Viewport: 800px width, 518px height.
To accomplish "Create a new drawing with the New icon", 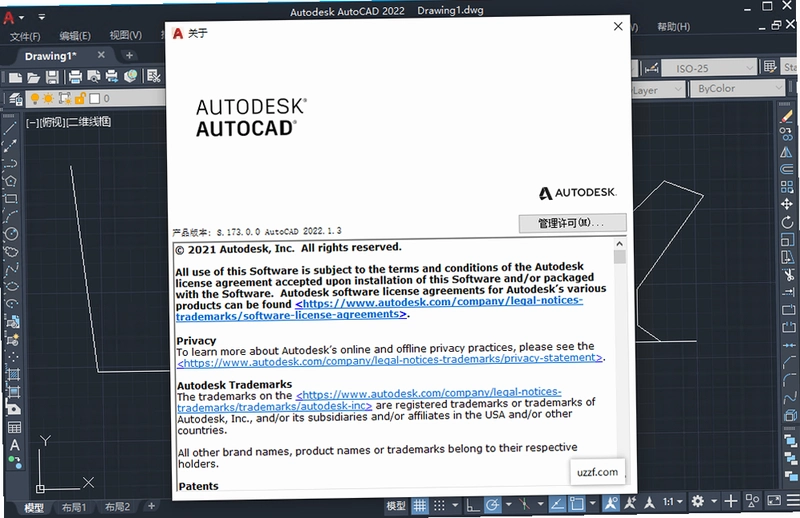I will [15, 77].
